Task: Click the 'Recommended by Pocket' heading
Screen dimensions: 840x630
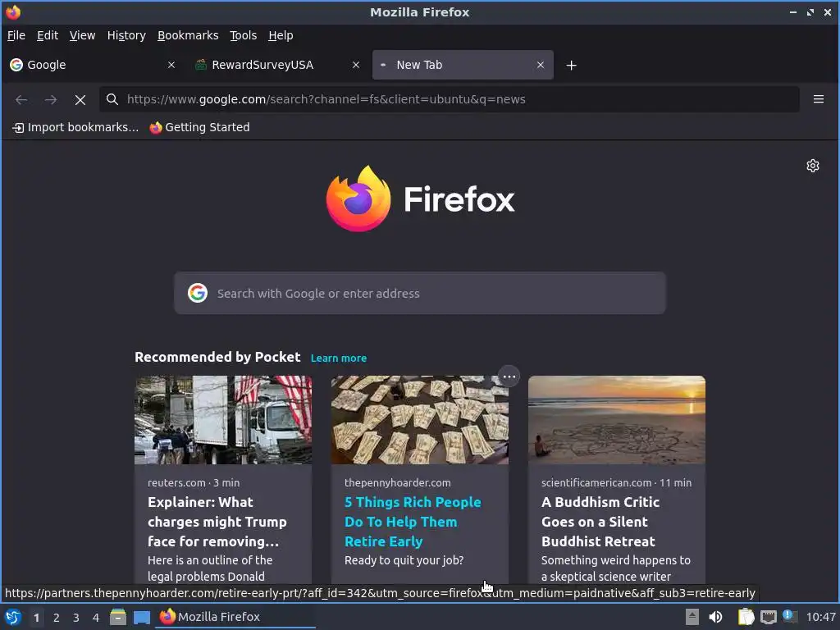Action: click(217, 358)
